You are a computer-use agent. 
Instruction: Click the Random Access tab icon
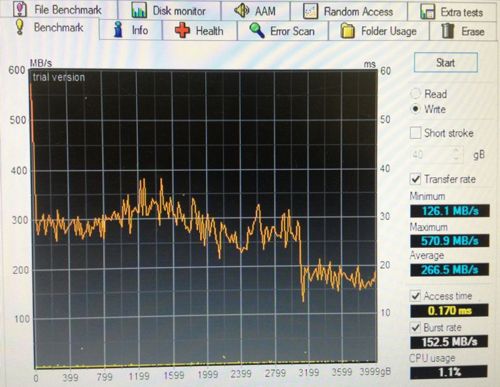coord(310,11)
